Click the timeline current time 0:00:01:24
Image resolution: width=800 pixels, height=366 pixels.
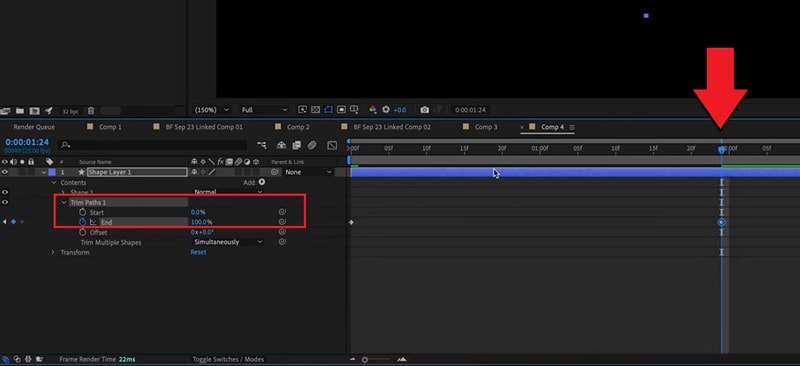[x=27, y=142]
